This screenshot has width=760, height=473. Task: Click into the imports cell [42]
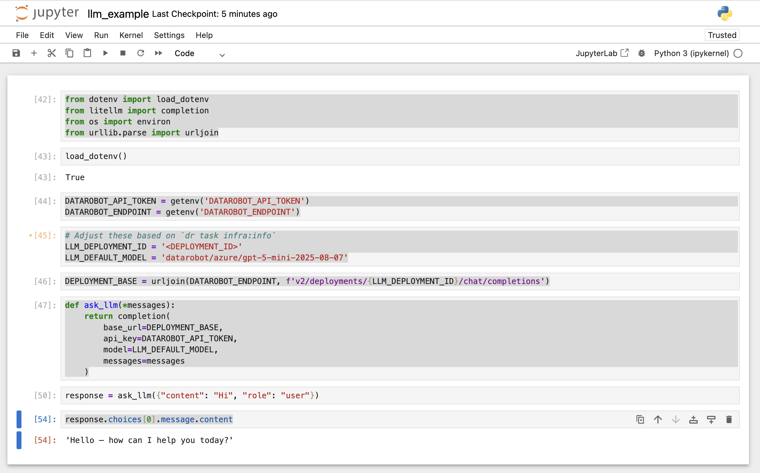pyautogui.click(x=400, y=116)
